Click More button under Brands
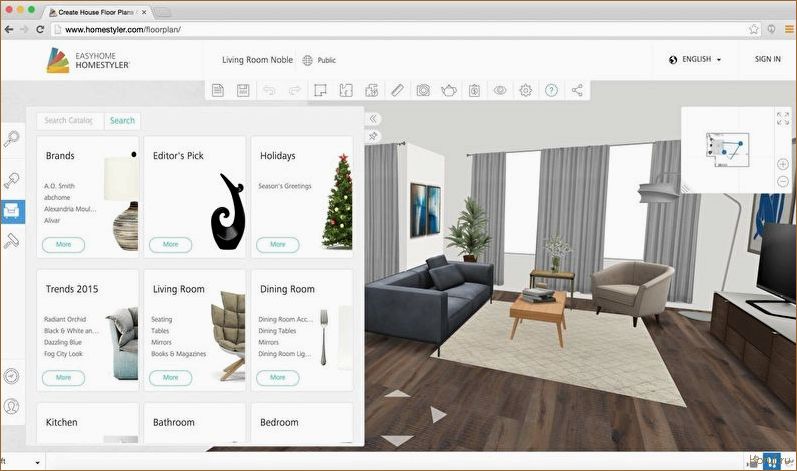797x471 pixels. tap(63, 244)
